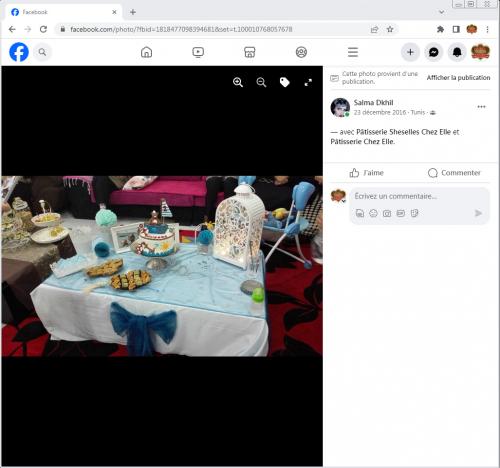Open the Groups tab

coord(301,52)
